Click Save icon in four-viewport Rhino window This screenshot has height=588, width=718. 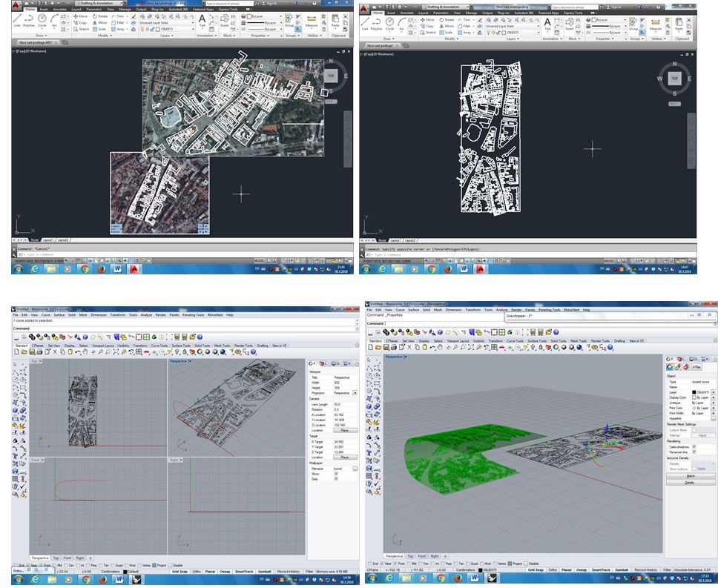(x=32, y=352)
